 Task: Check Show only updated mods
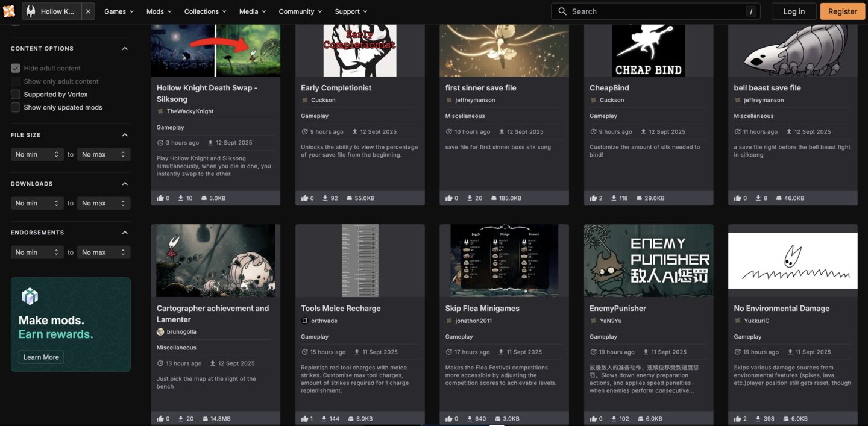16,108
